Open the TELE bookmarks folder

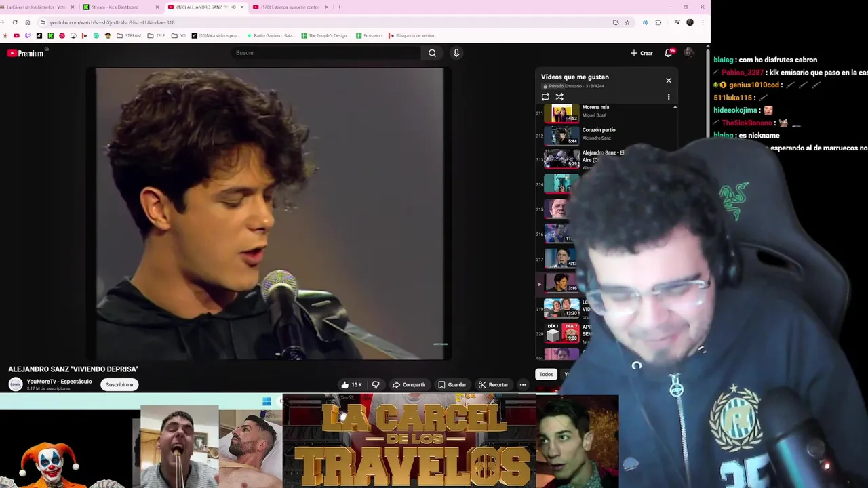tap(156, 35)
